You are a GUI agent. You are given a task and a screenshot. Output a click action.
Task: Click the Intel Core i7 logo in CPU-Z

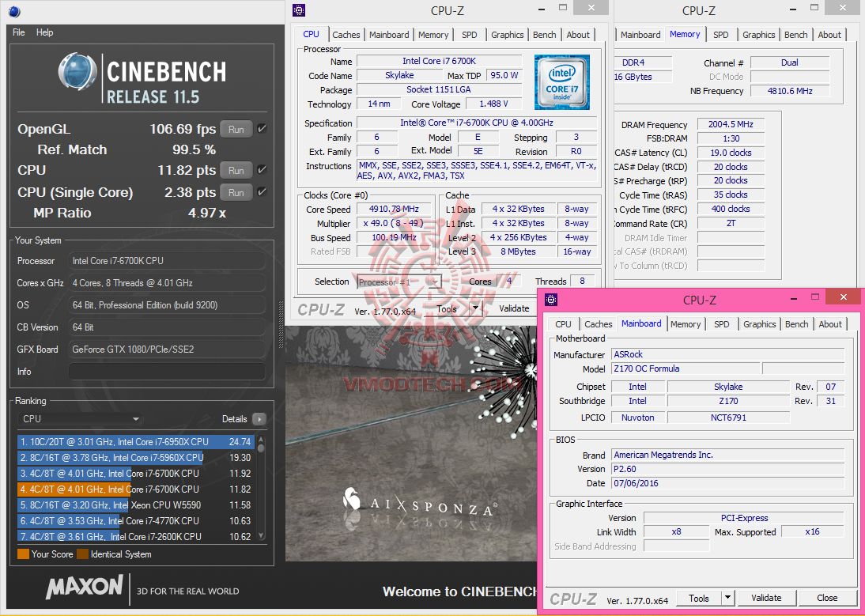point(561,82)
